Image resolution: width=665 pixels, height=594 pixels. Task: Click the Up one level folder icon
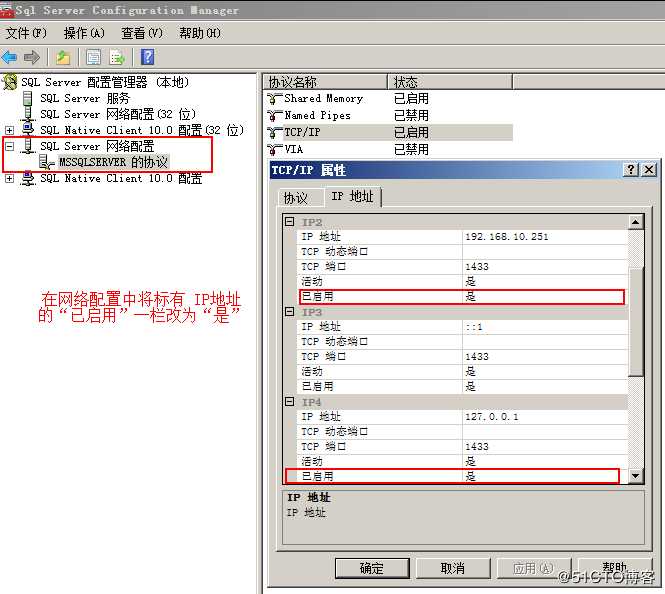click(63, 57)
